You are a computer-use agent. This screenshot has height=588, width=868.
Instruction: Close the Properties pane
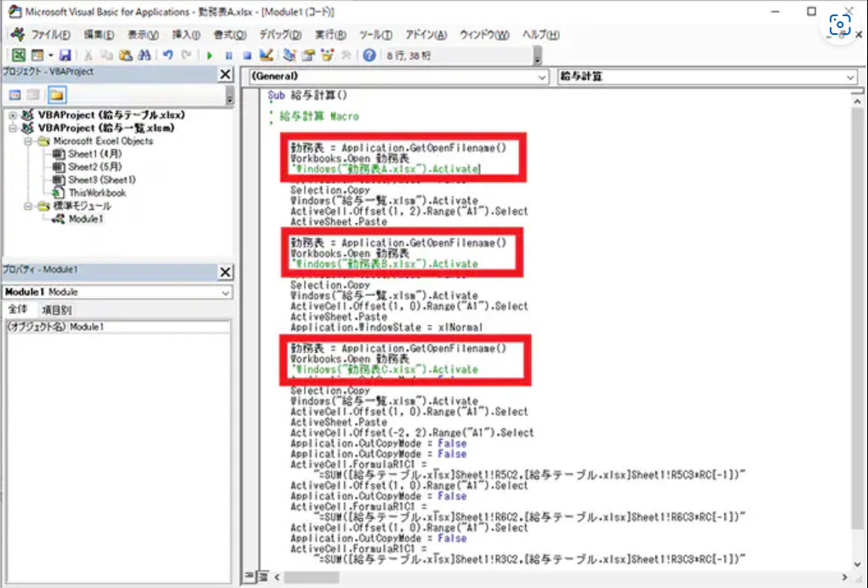(x=226, y=271)
